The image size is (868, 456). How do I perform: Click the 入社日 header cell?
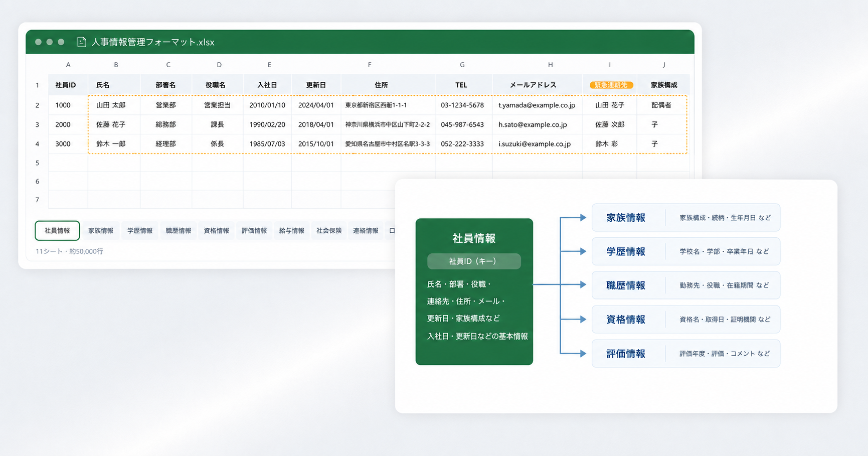coord(267,85)
